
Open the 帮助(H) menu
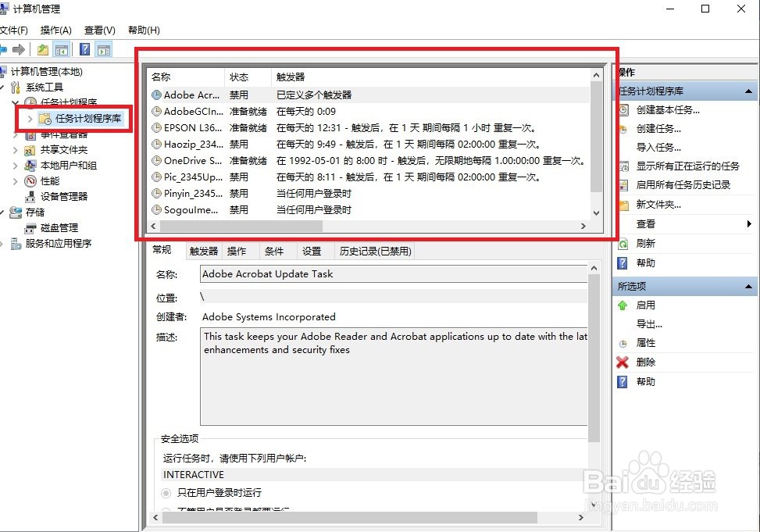click(144, 30)
